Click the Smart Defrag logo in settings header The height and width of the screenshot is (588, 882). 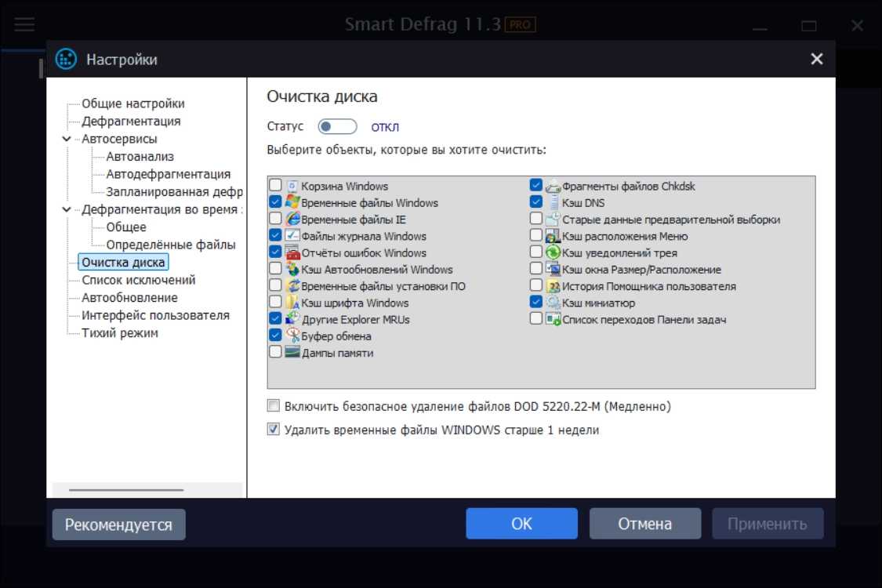click(66, 59)
